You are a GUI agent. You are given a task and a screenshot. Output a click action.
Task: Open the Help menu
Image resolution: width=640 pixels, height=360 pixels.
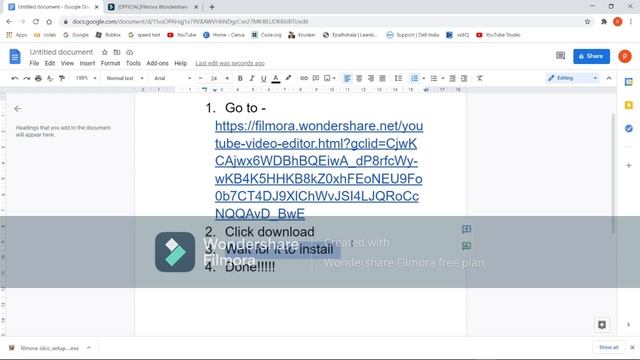[180, 63]
